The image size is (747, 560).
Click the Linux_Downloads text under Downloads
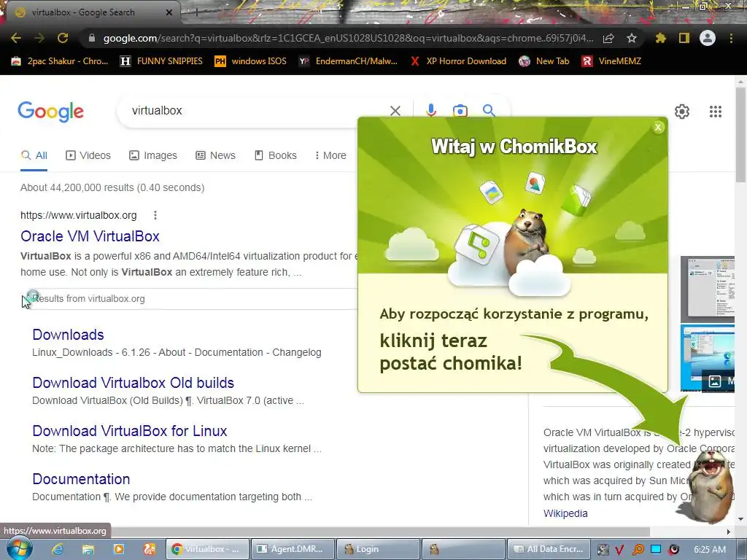pos(72,352)
